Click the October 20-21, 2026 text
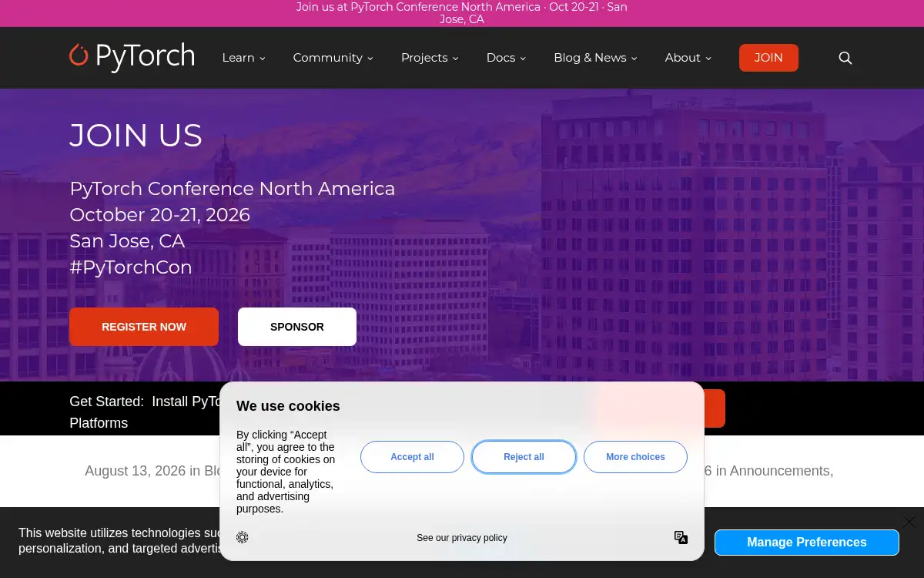 (x=160, y=215)
